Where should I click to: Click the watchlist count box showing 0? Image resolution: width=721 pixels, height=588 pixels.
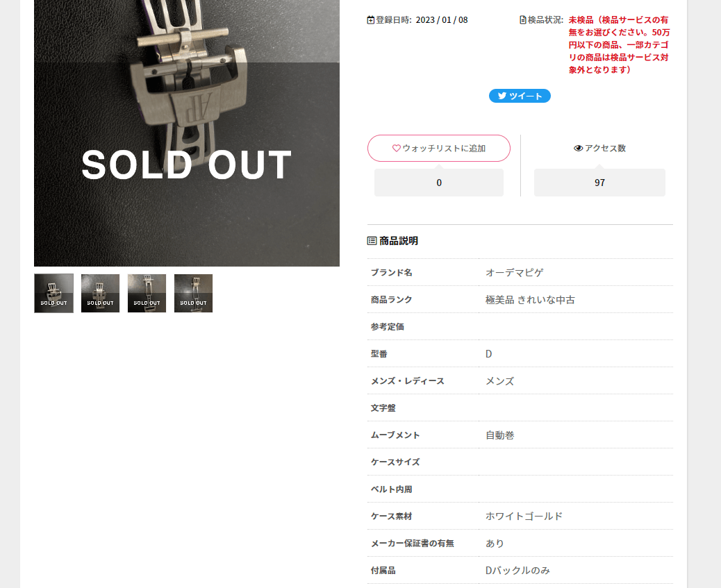439,183
